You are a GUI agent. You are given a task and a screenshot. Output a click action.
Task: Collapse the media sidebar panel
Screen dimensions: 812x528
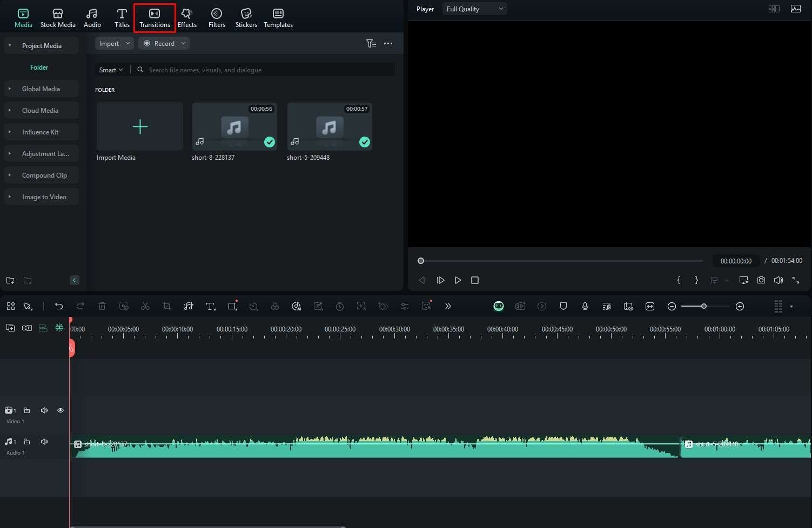pyautogui.click(x=75, y=280)
